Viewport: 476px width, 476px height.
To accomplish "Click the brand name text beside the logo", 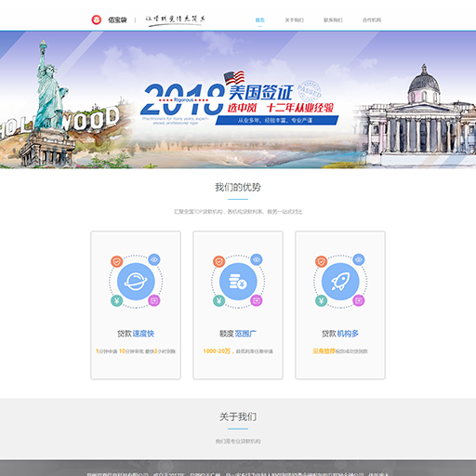I will click(x=117, y=20).
